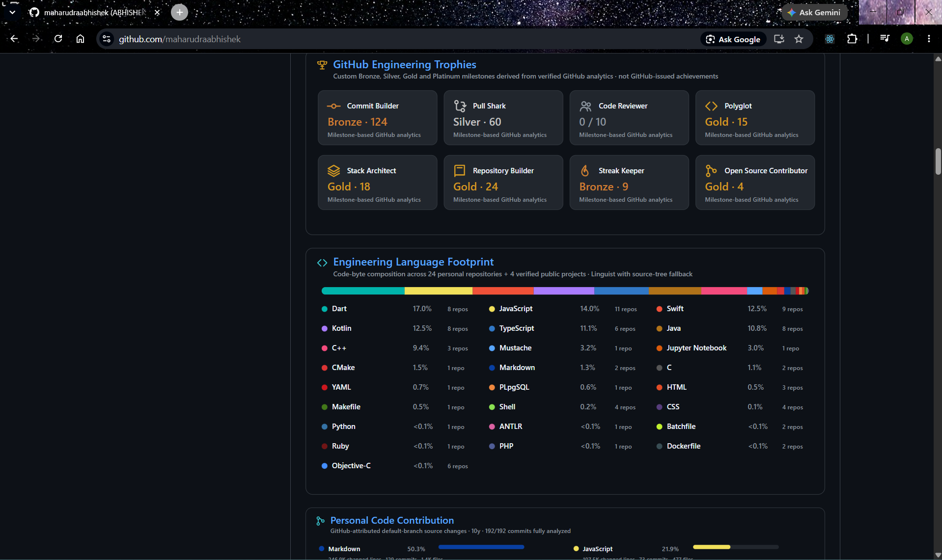Open a new browser tab
942x560 pixels.
point(179,12)
